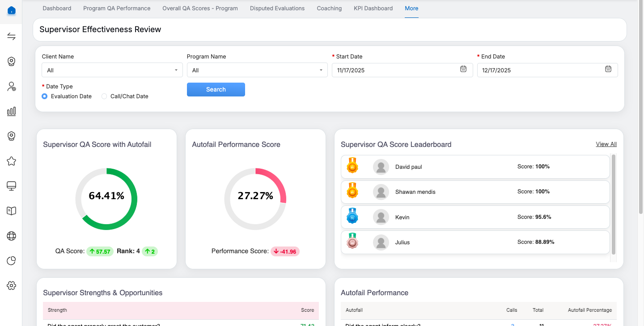This screenshot has height=326, width=644.
Task: Open settings gear icon in sidebar
Action: (x=12, y=285)
